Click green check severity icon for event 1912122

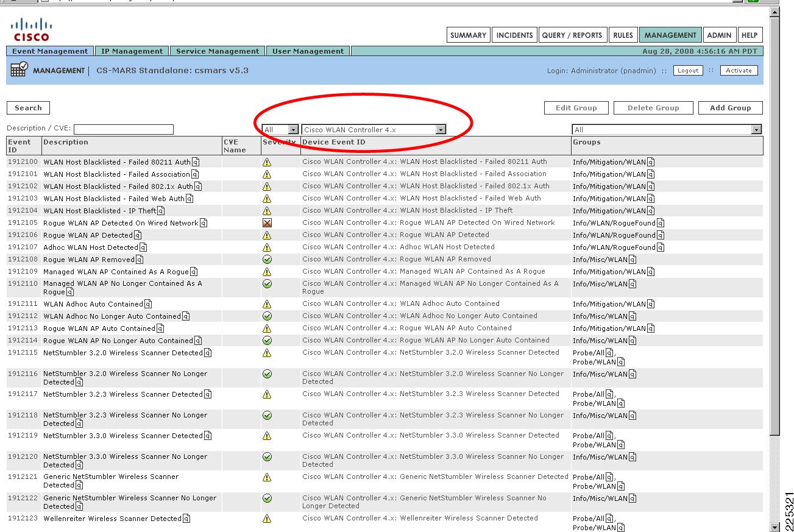(267, 498)
